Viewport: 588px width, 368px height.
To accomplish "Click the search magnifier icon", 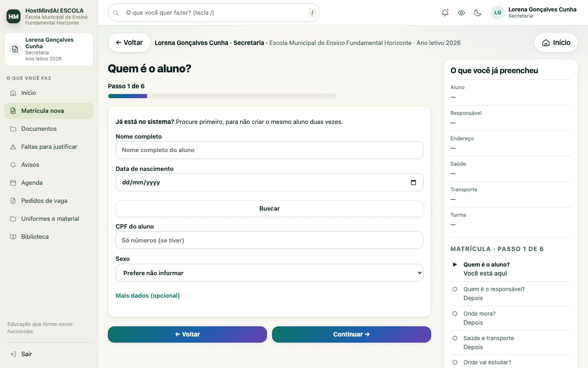I will click(116, 13).
